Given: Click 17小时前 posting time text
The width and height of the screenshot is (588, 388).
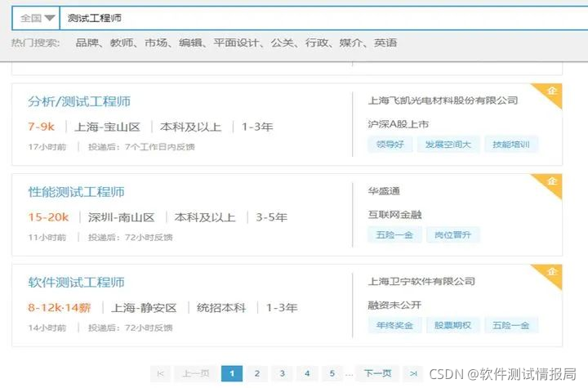Looking at the screenshot, I should [47, 147].
